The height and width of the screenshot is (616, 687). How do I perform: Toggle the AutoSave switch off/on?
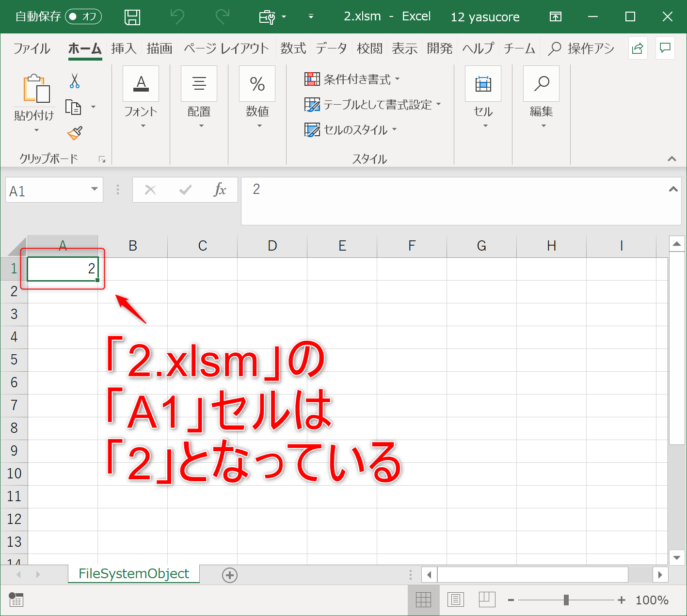click(x=83, y=16)
